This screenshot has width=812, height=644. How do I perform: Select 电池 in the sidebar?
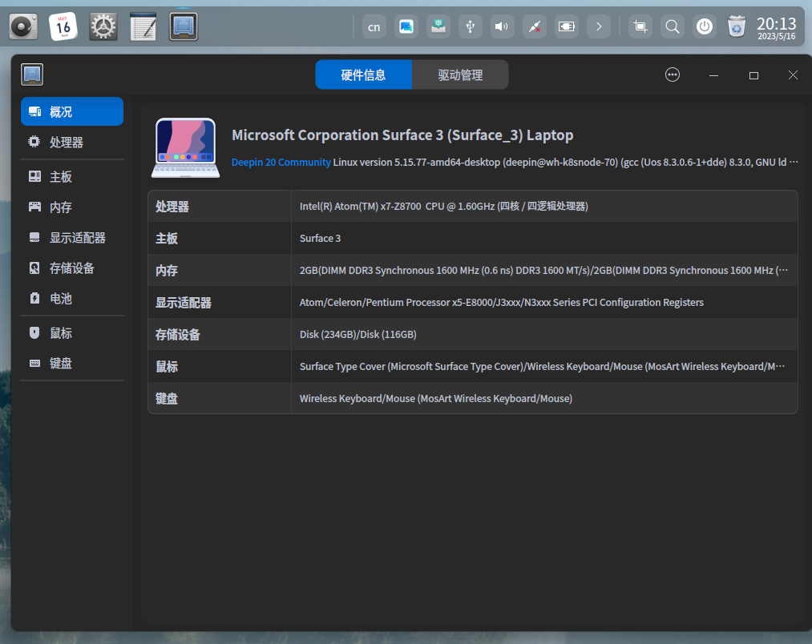[72, 298]
